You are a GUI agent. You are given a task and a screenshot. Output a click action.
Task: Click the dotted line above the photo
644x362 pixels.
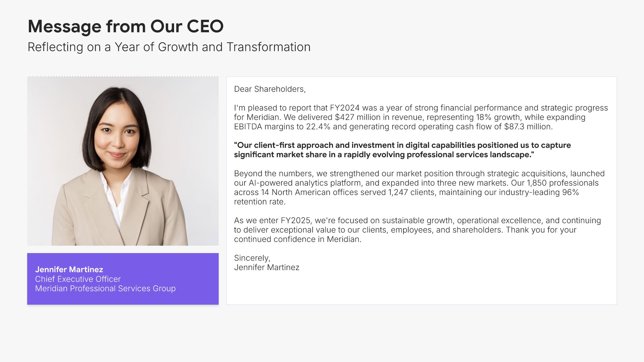click(x=123, y=77)
